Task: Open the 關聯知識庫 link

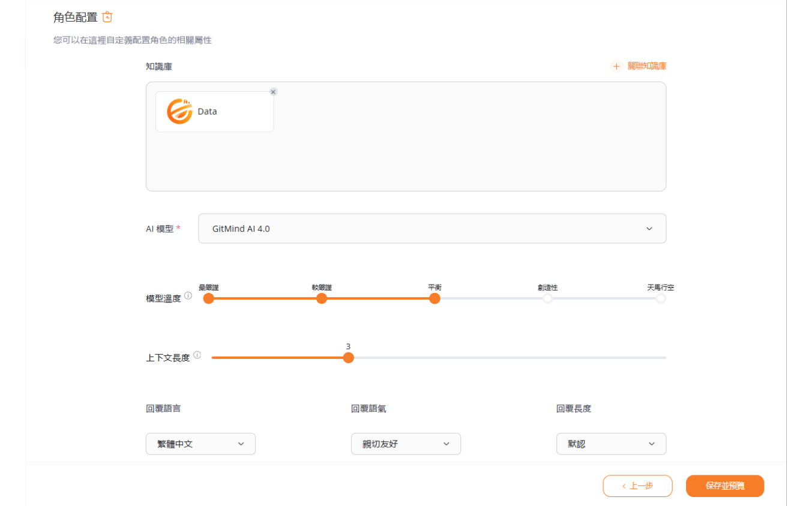Action: pos(647,66)
